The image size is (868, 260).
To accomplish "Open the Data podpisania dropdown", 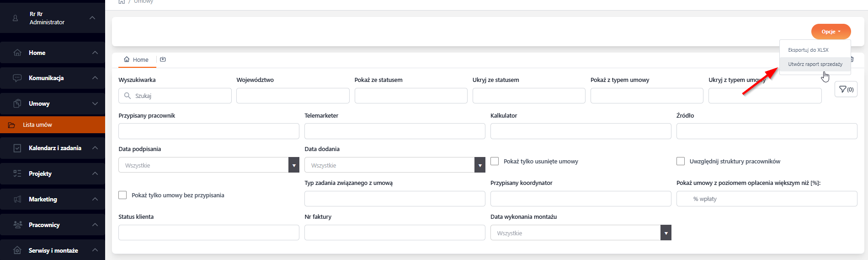I will pos(294,165).
